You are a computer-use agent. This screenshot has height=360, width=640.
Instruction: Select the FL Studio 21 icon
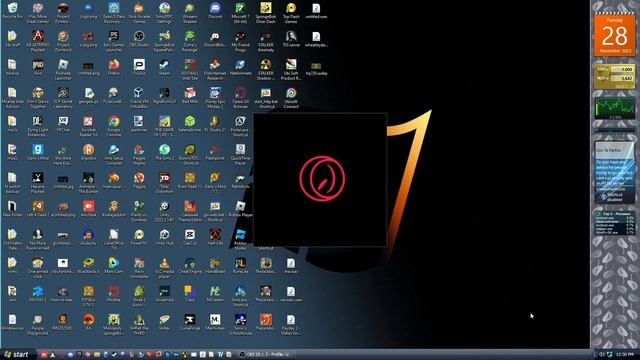point(215,124)
